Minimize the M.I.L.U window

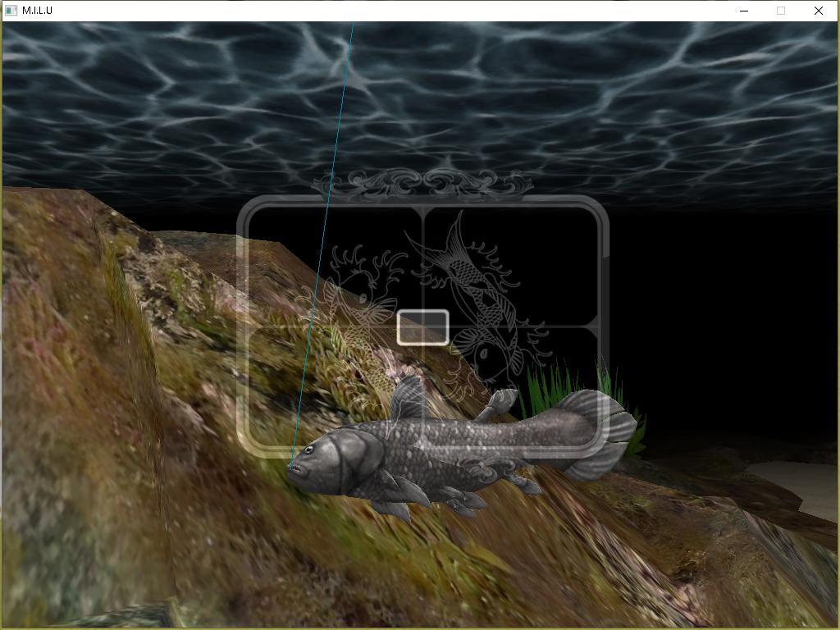pyautogui.click(x=744, y=11)
